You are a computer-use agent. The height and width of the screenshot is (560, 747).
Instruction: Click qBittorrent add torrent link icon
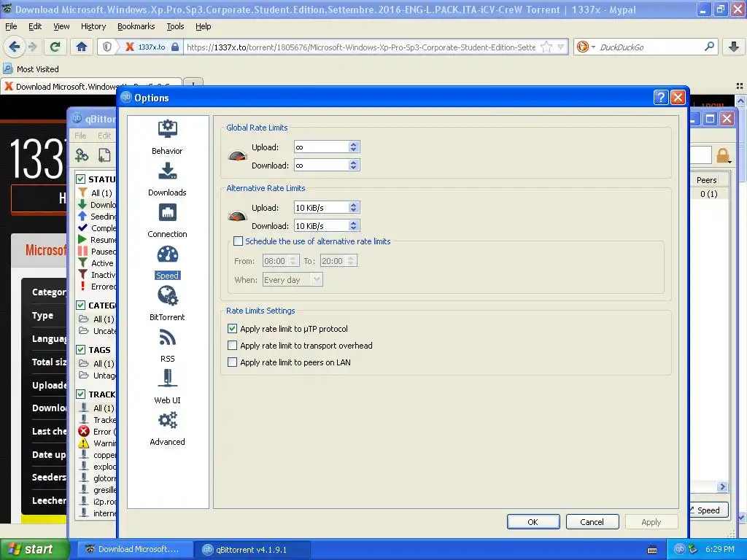tap(82, 155)
